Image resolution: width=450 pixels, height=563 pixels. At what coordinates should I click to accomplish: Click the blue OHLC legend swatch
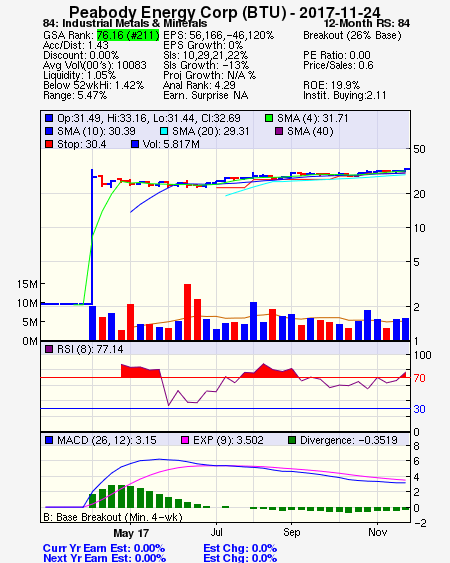tap(49, 118)
